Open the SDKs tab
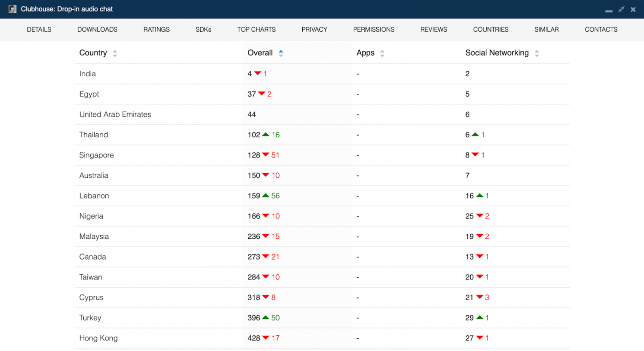 (x=203, y=29)
